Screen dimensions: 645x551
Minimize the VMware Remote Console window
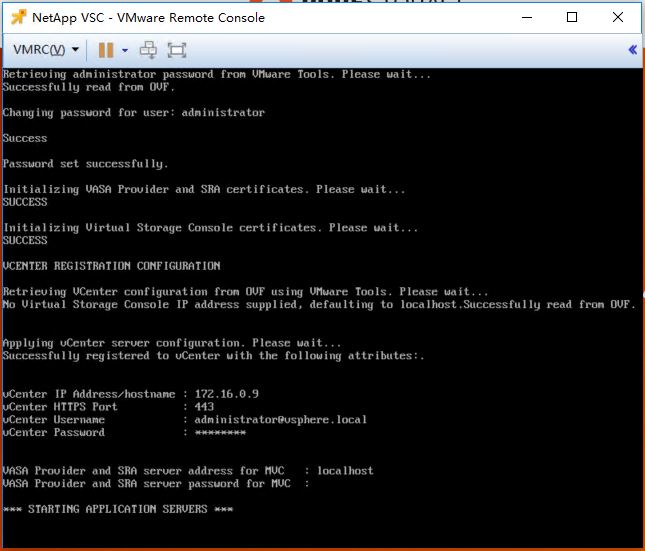pos(527,17)
